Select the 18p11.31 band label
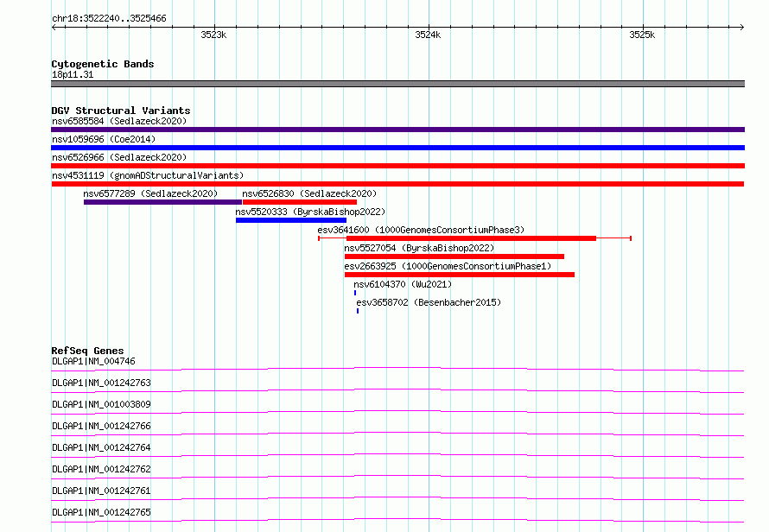This screenshot has height=532, width=769. 73,74
